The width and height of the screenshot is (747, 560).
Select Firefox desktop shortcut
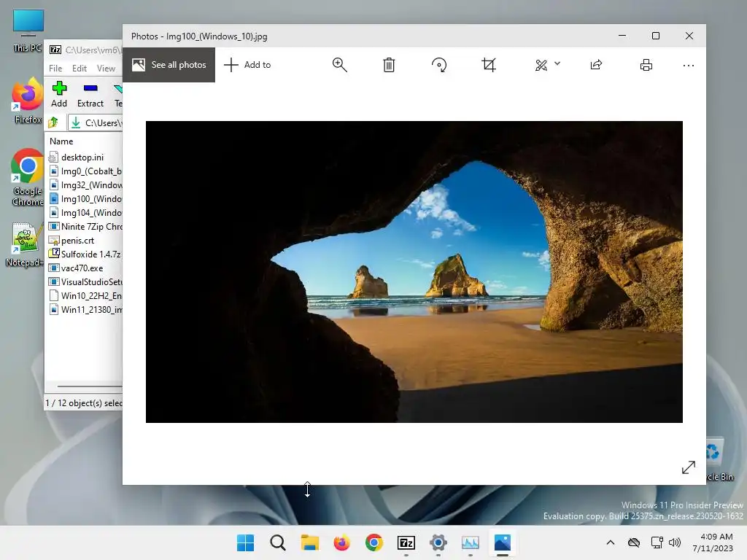coord(28,101)
